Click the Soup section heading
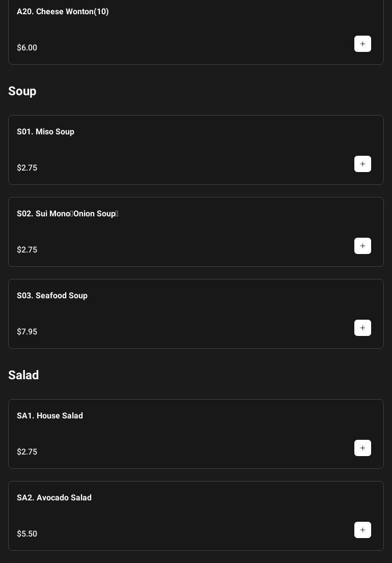 pos(22,91)
